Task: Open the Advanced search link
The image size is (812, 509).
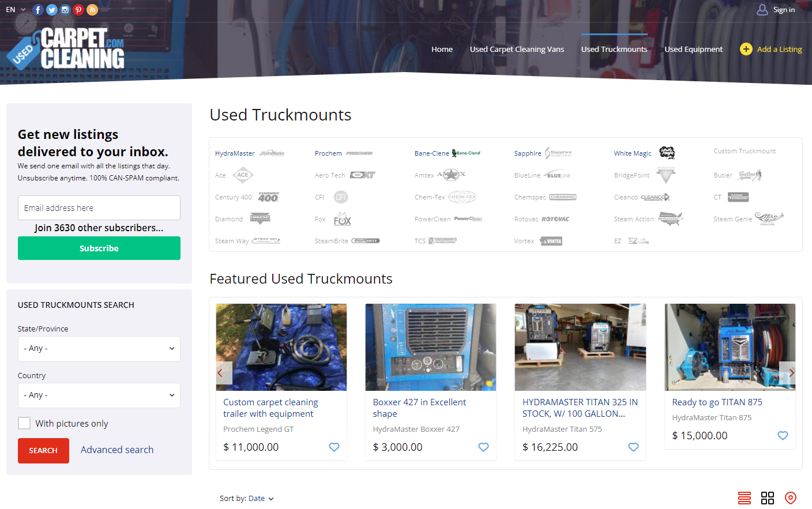Action: pyautogui.click(x=117, y=450)
